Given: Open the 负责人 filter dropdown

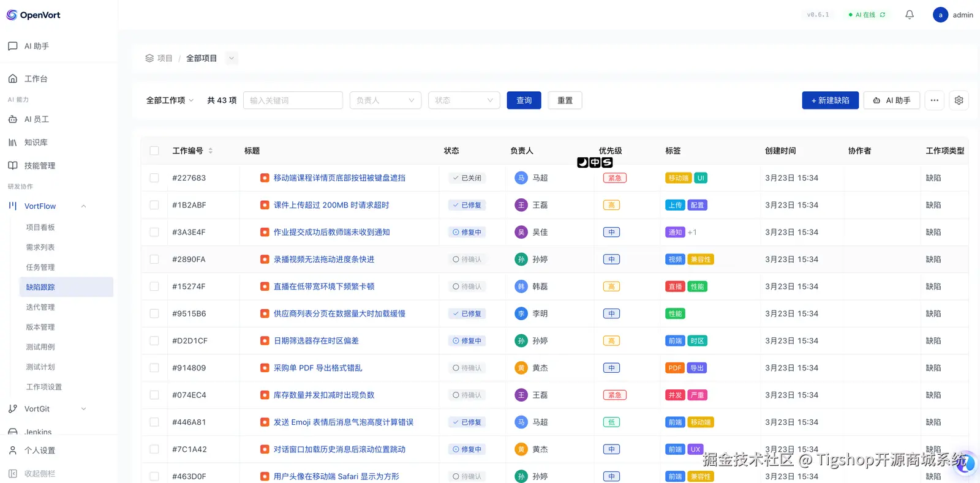Looking at the screenshot, I should [385, 100].
